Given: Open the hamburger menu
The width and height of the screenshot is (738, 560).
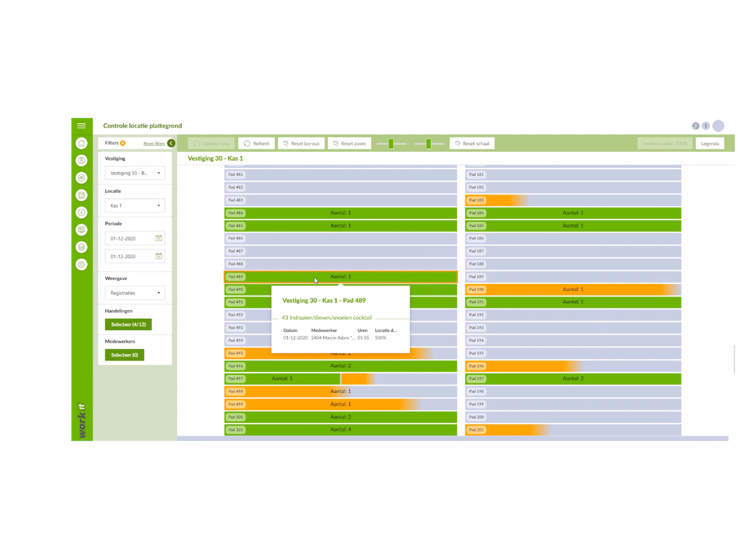Looking at the screenshot, I should [x=81, y=125].
